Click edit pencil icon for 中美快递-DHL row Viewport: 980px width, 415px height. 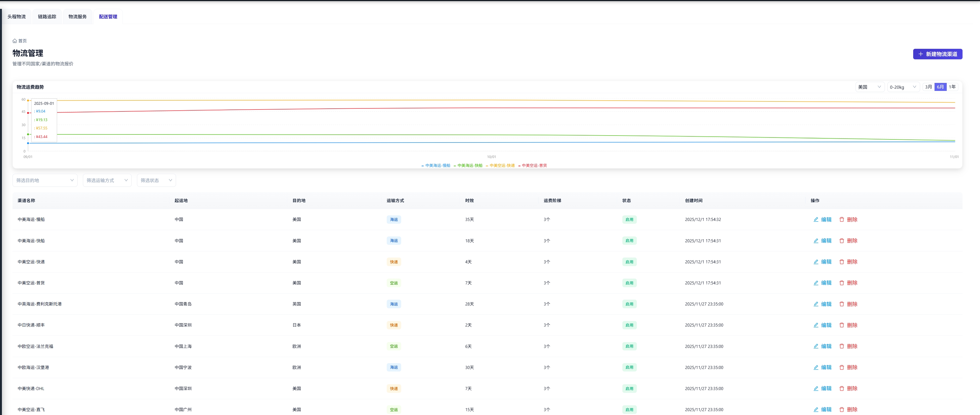816,388
